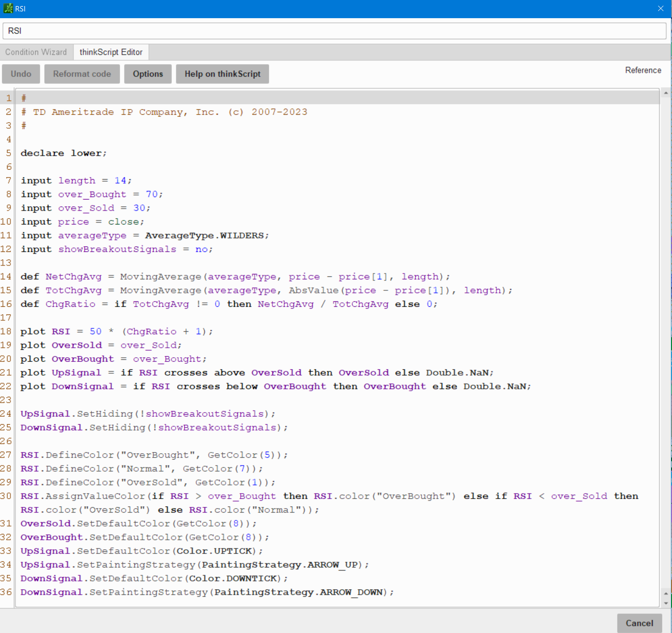The height and width of the screenshot is (633, 672).
Task: Click Color.UPTICK on line 33
Action: 214,551
